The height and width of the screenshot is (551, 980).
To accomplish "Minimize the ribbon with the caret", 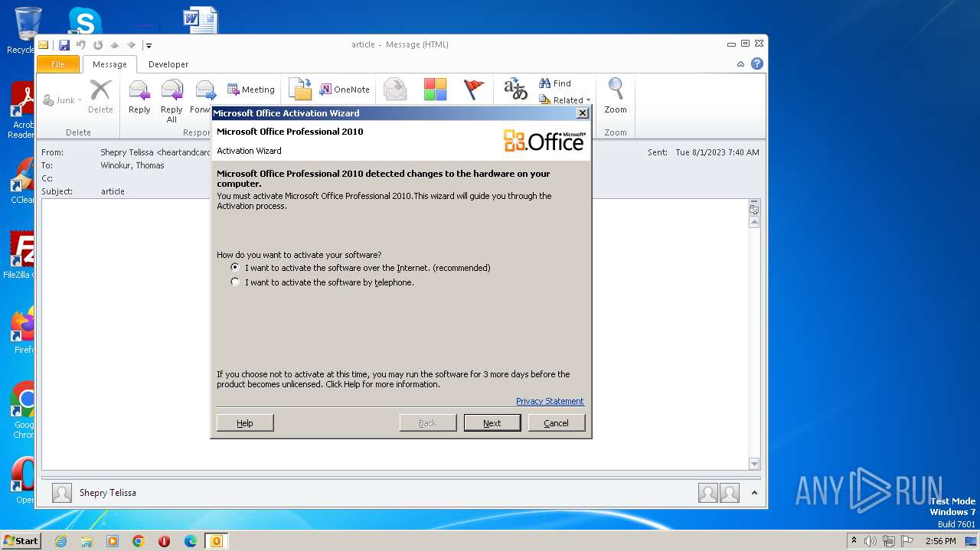I will (x=740, y=64).
